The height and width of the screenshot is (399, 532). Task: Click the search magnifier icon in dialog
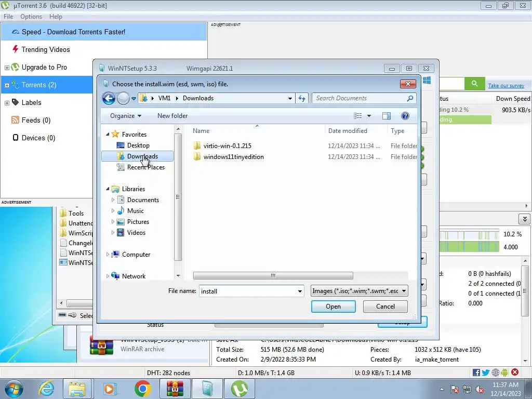click(x=410, y=98)
